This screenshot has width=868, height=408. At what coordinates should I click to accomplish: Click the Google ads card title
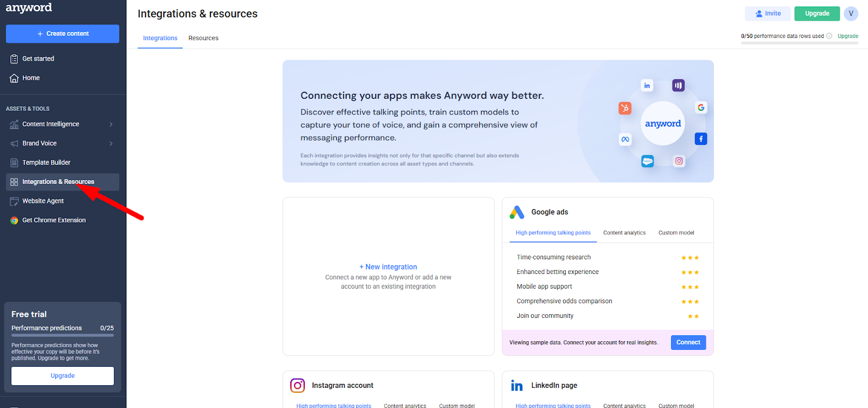[x=550, y=212]
